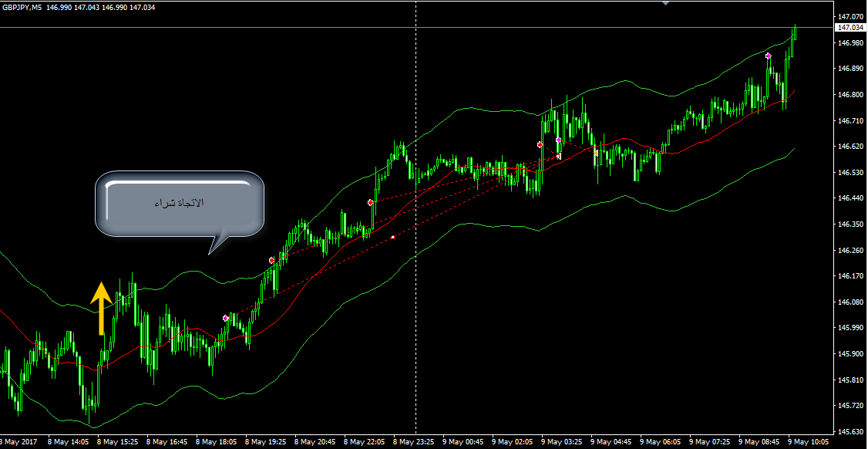Click the rightmost orange trade close marker

click(596, 153)
